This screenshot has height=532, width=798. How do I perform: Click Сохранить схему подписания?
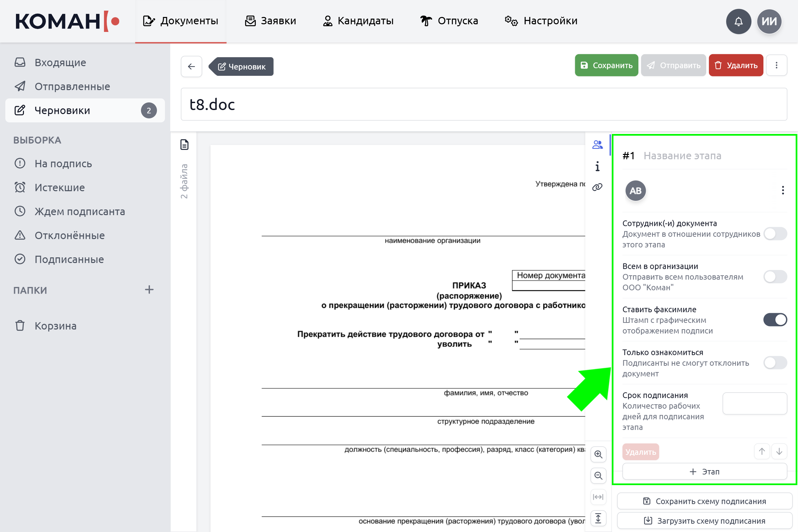tap(704, 501)
